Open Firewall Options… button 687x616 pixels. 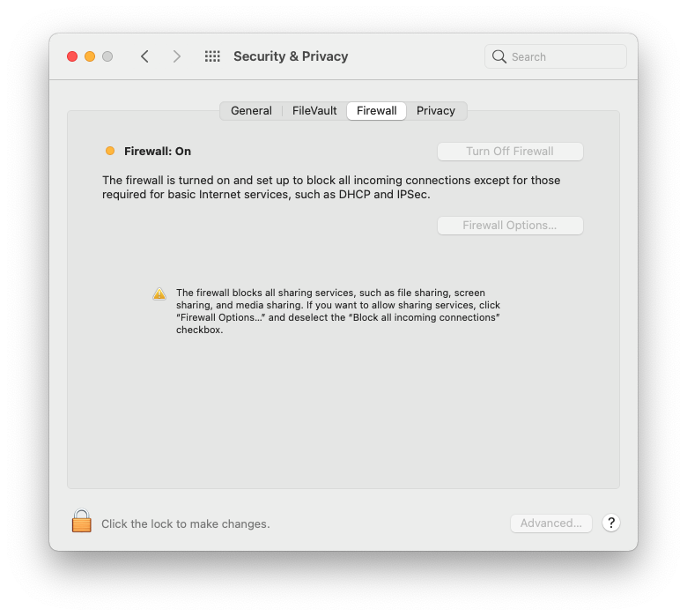pos(510,226)
